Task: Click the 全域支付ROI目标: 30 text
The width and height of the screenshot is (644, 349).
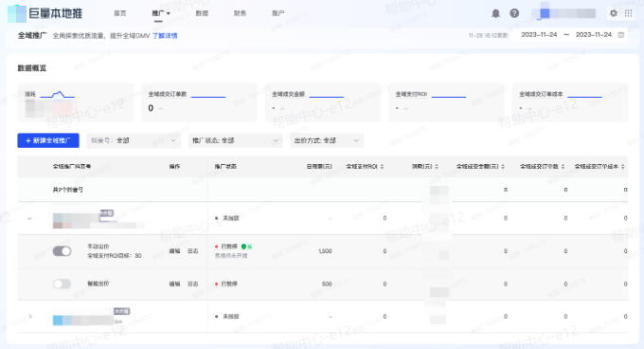Action: coord(115,256)
